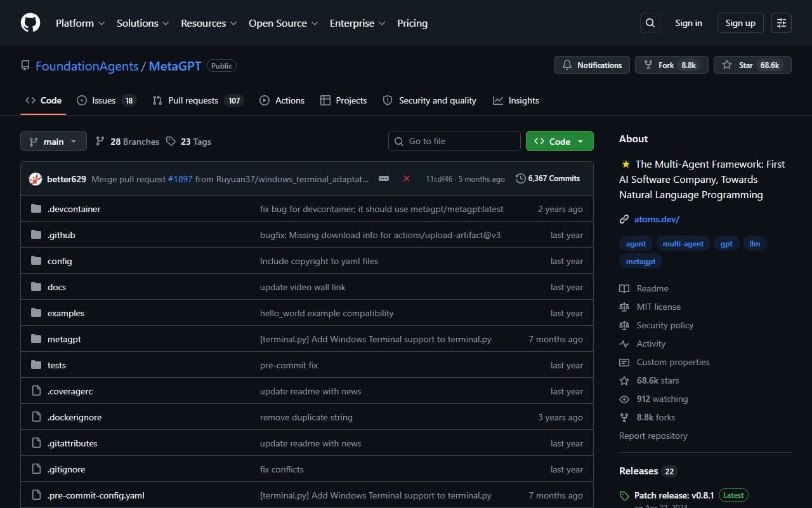This screenshot has height=508, width=812.
Task: Focus the Go to file search field
Action: click(454, 141)
